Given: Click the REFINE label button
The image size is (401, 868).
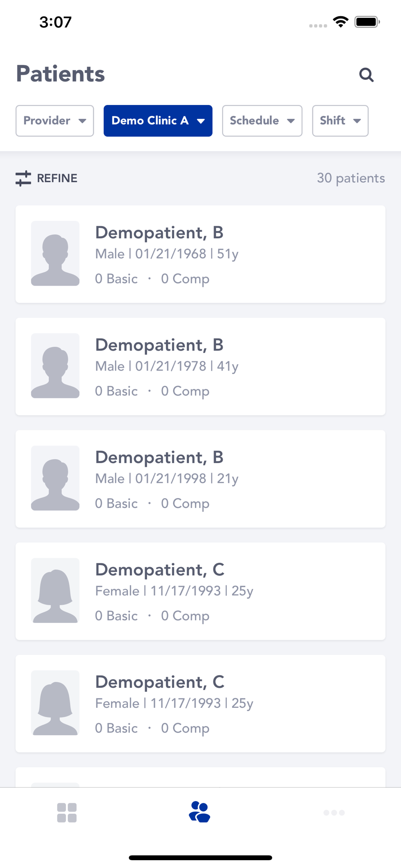Looking at the screenshot, I should (57, 178).
